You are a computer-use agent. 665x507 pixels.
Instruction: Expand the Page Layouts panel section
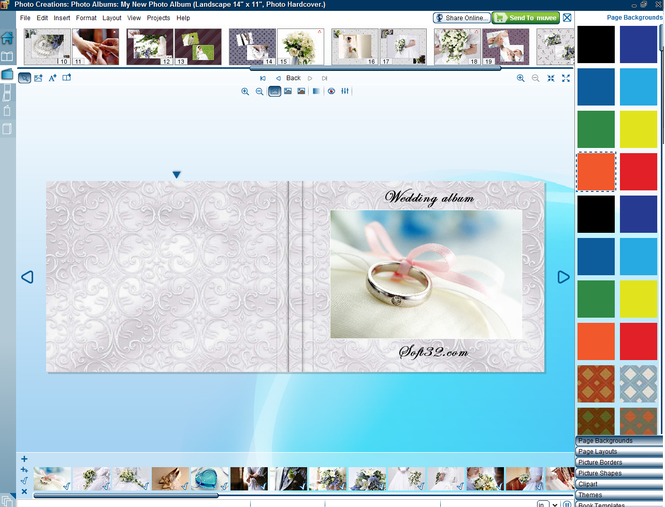pos(619,451)
